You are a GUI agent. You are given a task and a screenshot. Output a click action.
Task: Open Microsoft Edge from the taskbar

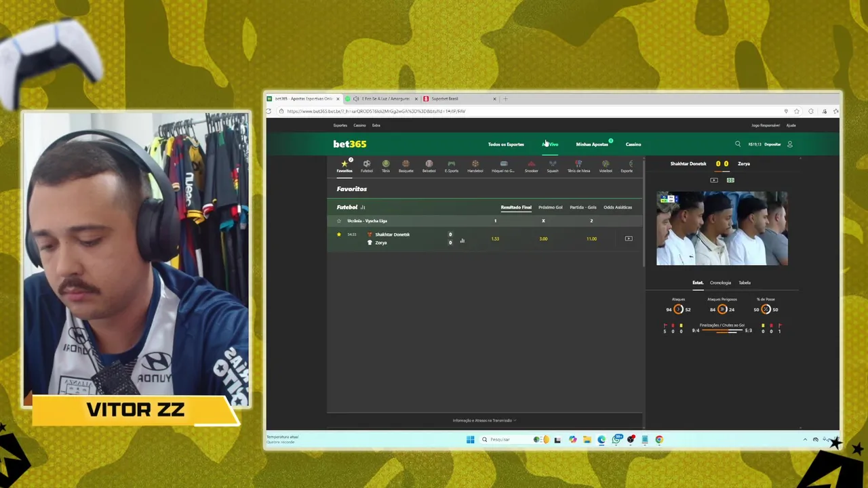point(601,439)
